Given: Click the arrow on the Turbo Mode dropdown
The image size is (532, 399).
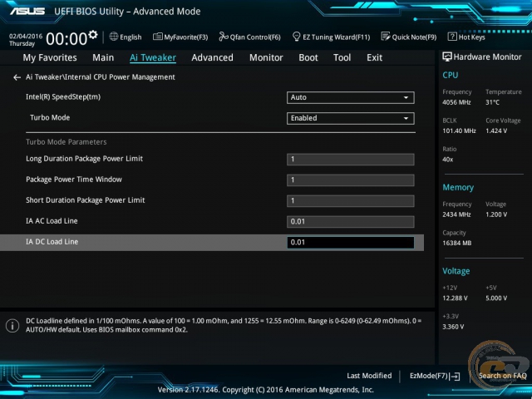Looking at the screenshot, I should click(406, 118).
